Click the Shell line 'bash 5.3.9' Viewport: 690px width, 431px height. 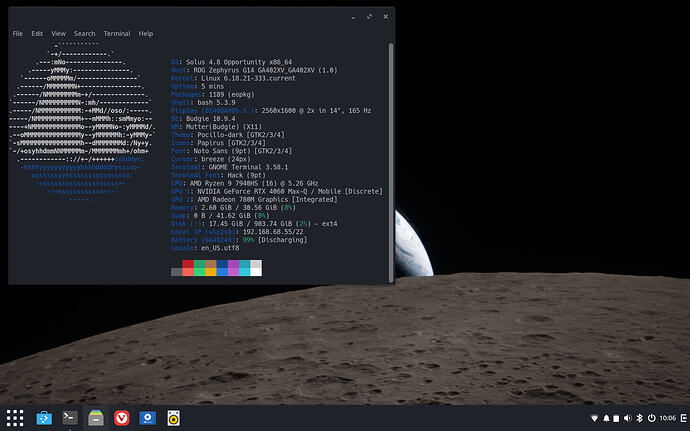[203, 103]
